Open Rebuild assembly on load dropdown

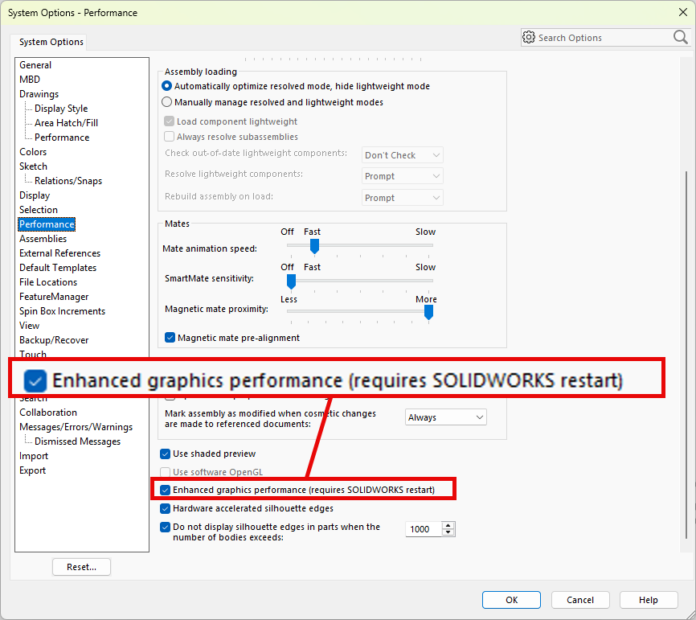(x=402, y=197)
